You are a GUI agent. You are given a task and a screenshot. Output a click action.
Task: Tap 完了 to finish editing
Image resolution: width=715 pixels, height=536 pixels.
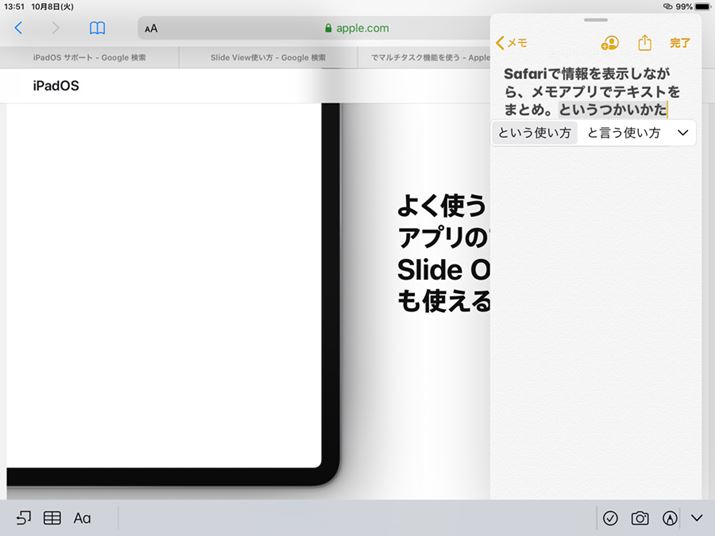click(680, 43)
